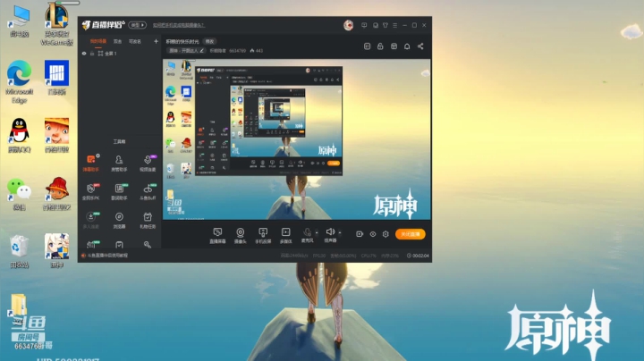The width and height of the screenshot is (644, 361).
Task: Open stream settings gear in bottom bar
Action: pyautogui.click(x=386, y=234)
